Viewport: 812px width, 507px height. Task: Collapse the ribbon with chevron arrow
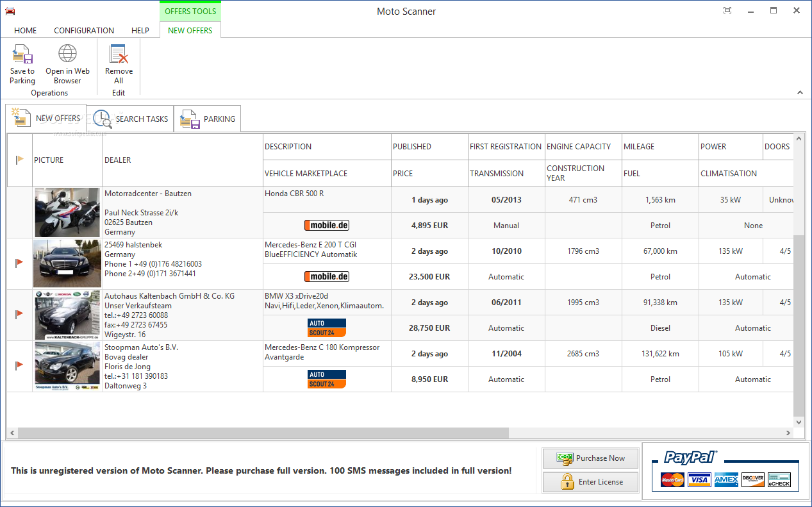pyautogui.click(x=800, y=92)
